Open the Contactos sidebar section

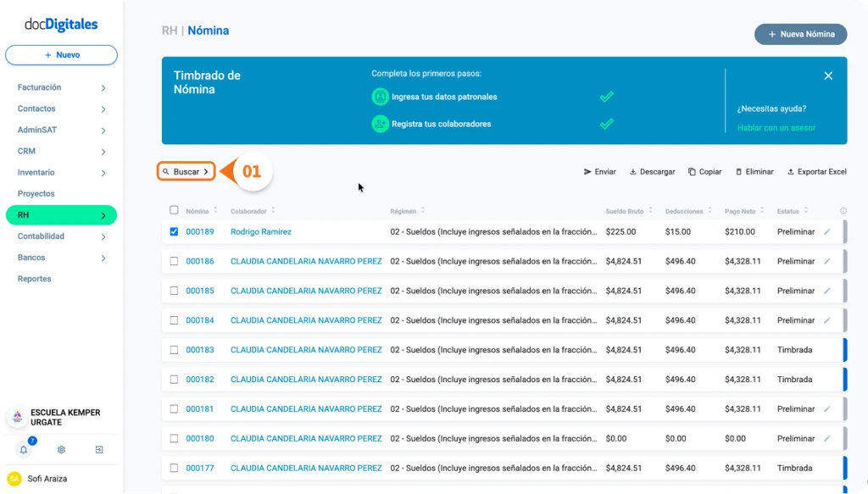36,108
